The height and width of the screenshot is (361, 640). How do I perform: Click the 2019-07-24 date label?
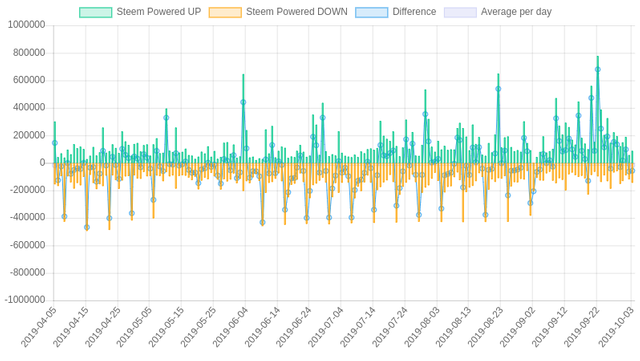click(x=390, y=327)
